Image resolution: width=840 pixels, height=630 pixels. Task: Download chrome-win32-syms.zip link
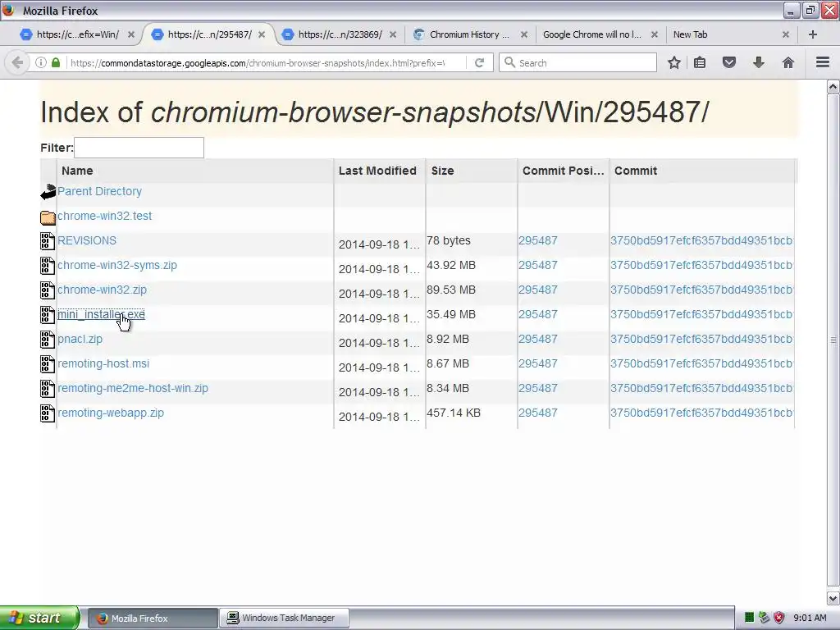tap(116, 265)
